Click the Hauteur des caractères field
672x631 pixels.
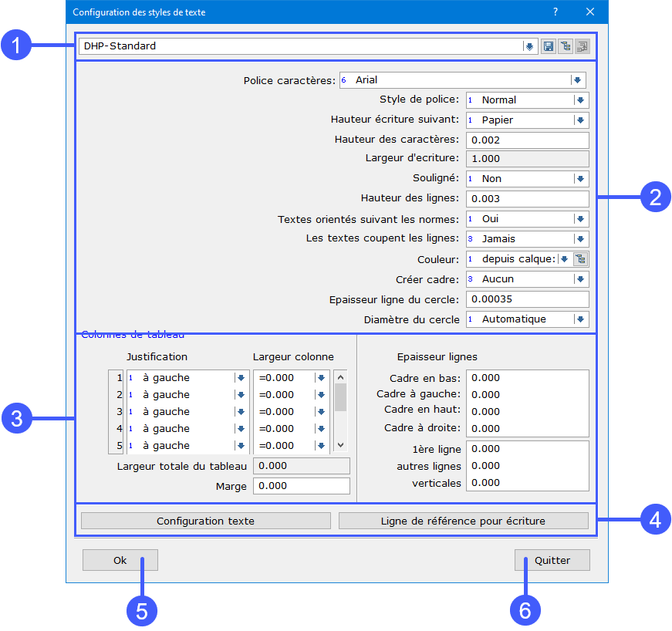tap(527, 140)
